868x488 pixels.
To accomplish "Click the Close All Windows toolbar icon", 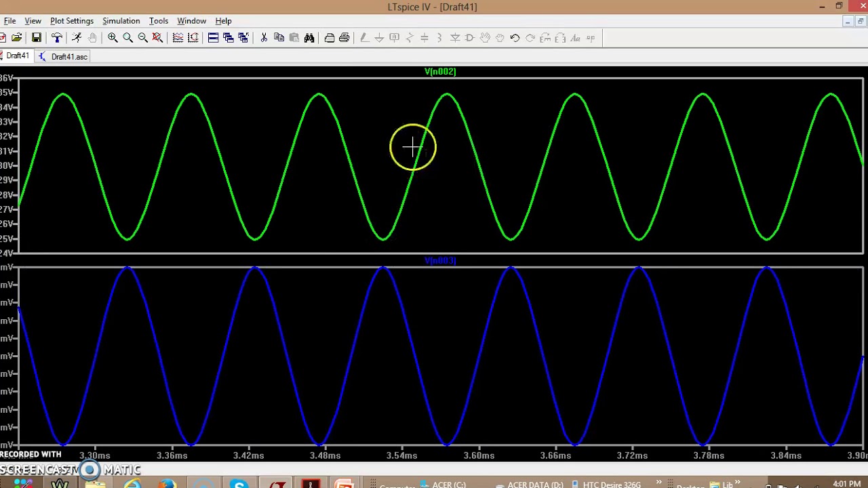I will tap(243, 38).
